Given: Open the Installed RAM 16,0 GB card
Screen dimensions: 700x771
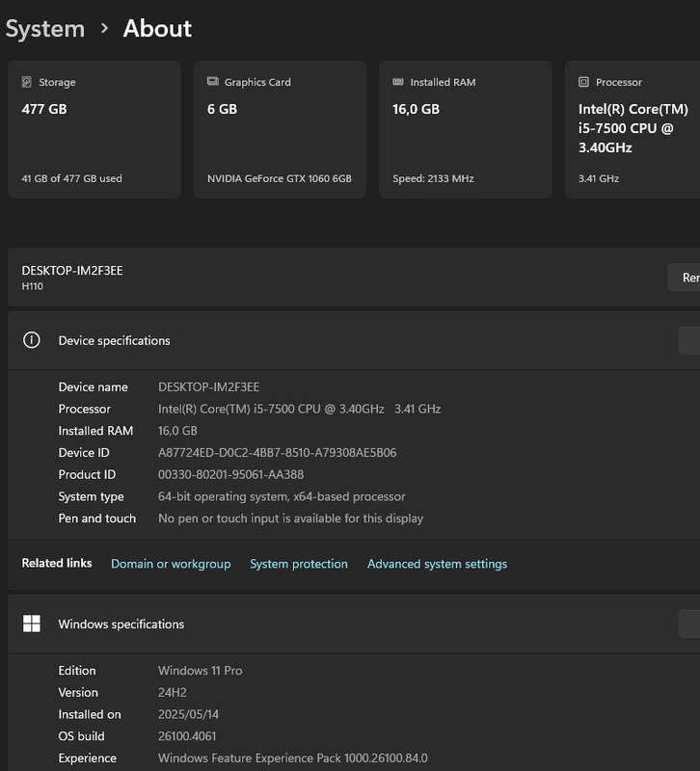Looking at the screenshot, I should point(466,130).
